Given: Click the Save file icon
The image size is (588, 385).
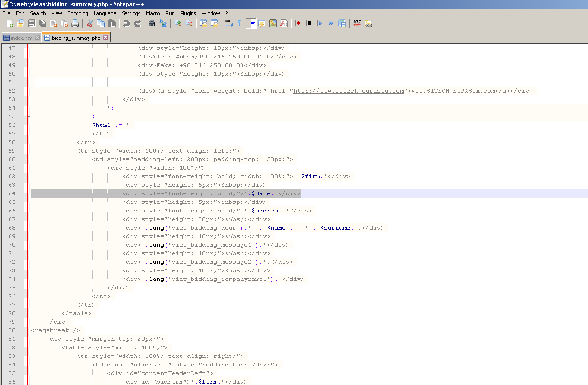Looking at the screenshot, I should (31, 23).
